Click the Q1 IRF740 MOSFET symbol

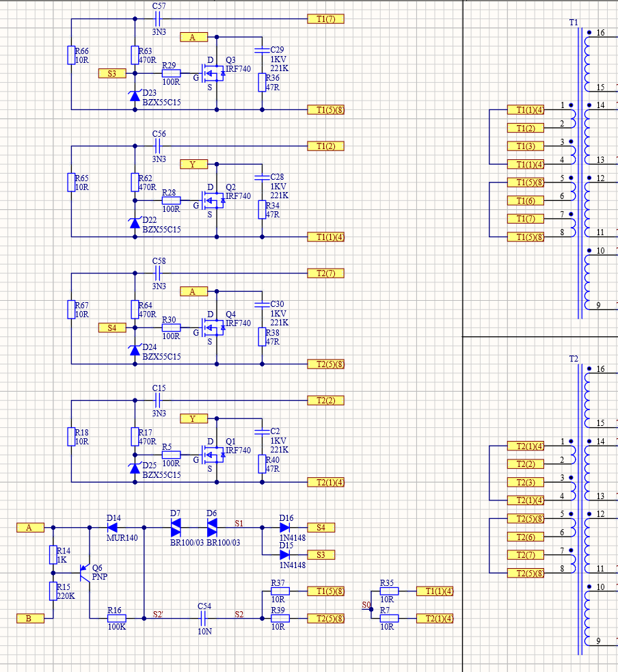pyautogui.click(x=213, y=455)
